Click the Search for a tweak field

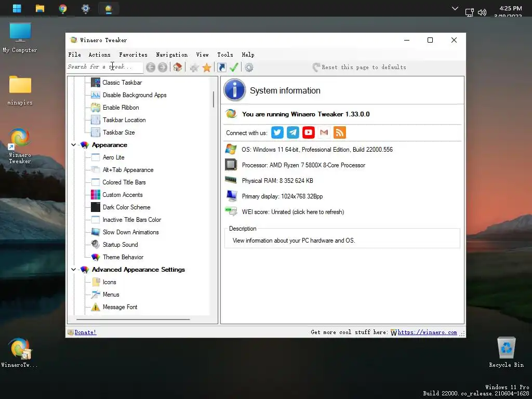(105, 67)
